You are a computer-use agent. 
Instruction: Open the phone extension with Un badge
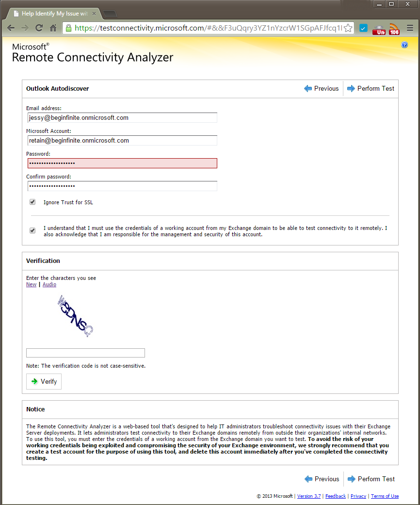[379, 28]
